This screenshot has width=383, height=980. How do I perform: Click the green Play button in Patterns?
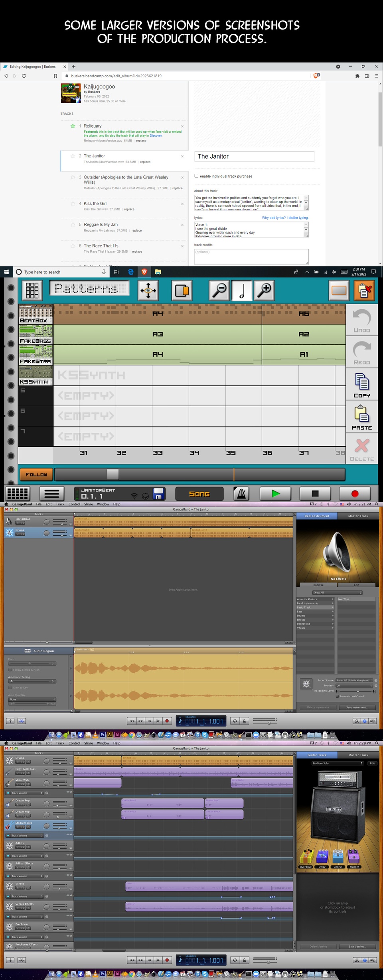275,494
